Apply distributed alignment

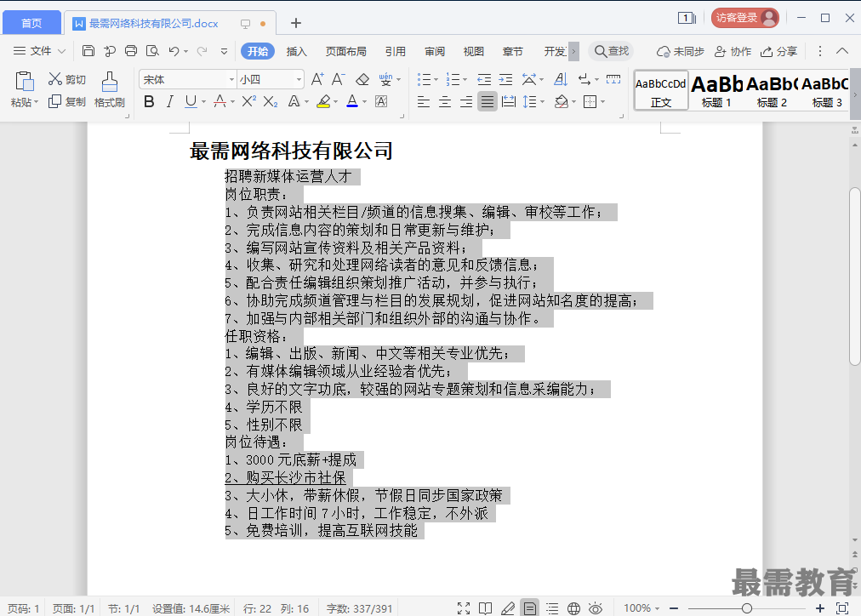pos(509,101)
